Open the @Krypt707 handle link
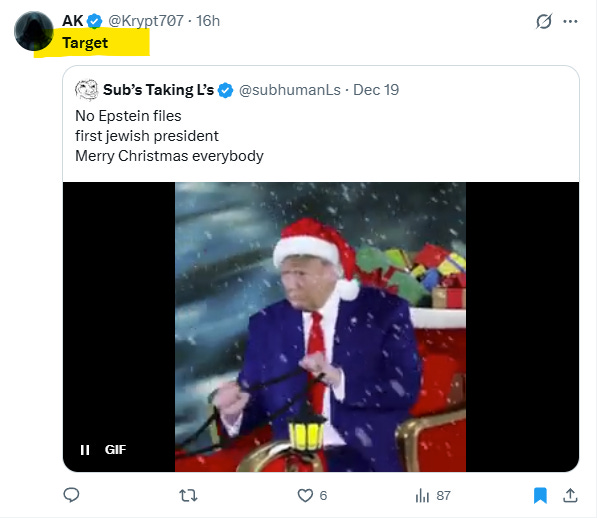The height and width of the screenshot is (518, 597). tap(146, 21)
